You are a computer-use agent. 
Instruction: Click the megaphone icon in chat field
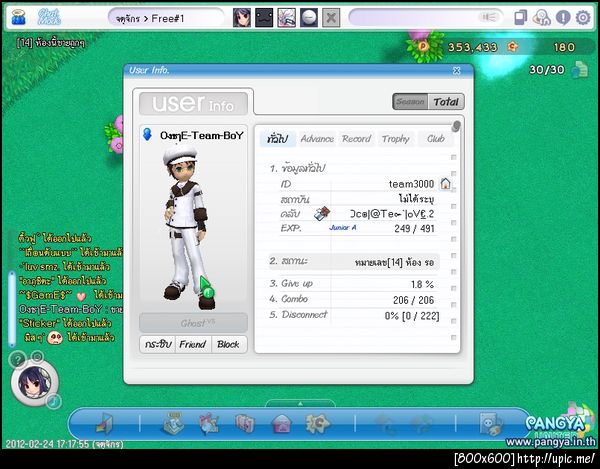pos(489,17)
